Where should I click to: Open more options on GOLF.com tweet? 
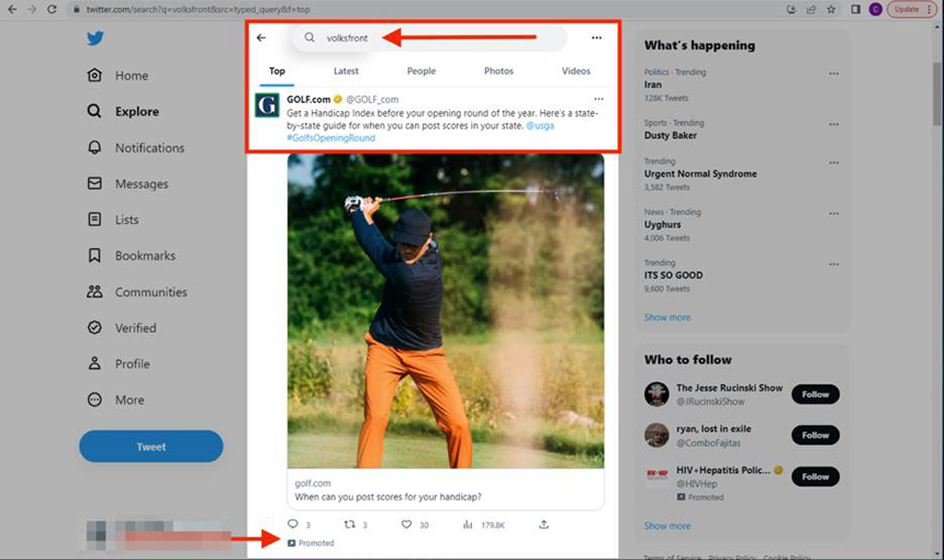coord(597,99)
